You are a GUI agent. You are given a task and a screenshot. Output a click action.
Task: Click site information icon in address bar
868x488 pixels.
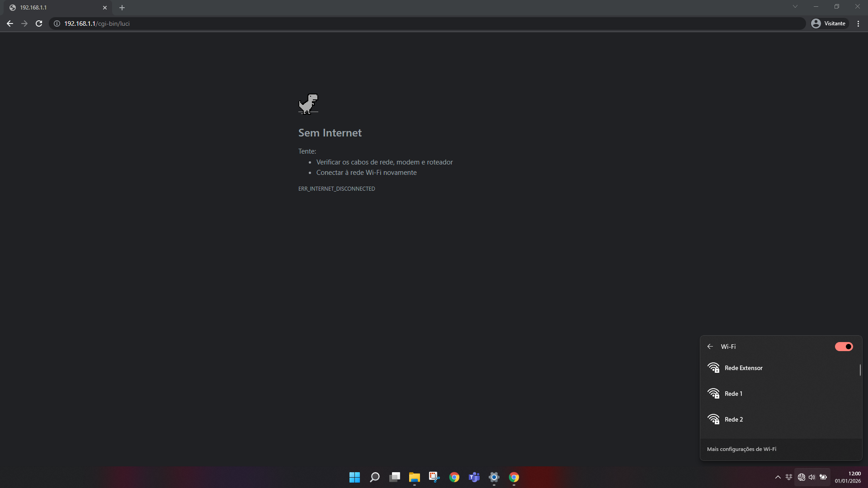(57, 23)
